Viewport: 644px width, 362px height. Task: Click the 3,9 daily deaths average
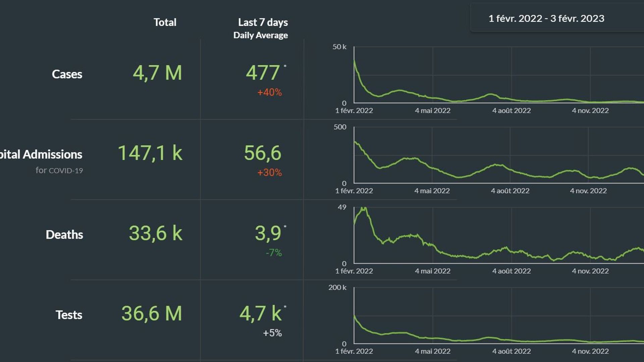point(268,233)
